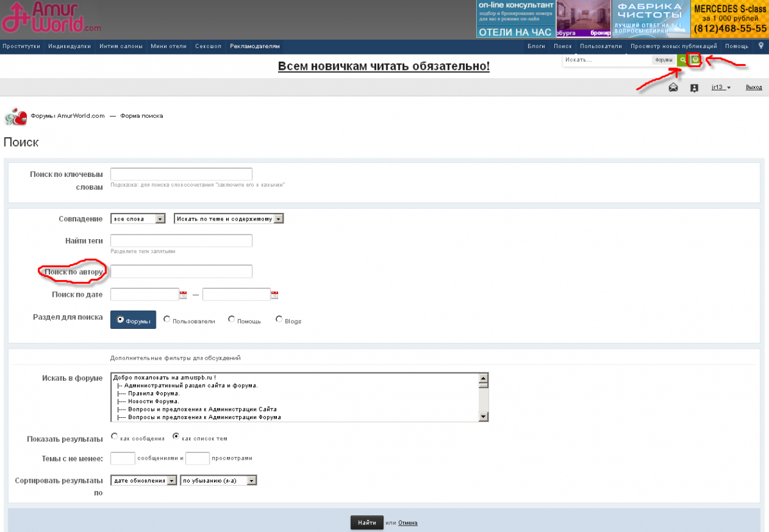Open the 'дата обновления' sort dropdown

point(144,480)
